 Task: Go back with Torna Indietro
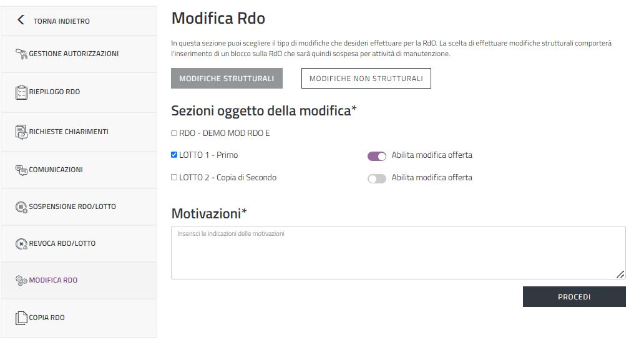tap(61, 21)
